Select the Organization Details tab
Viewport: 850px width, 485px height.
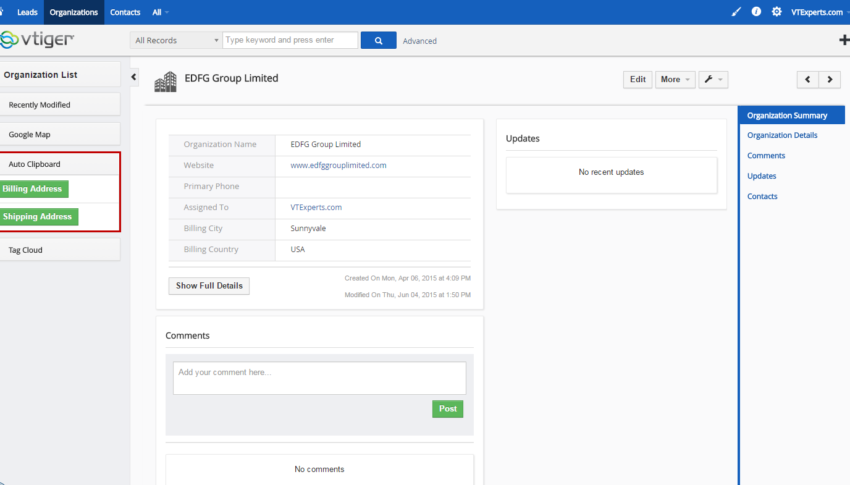tap(782, 135)
